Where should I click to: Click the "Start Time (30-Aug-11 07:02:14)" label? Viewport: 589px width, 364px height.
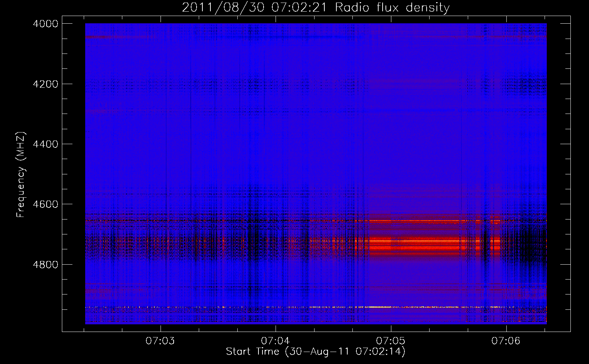click(x=316, y=352)
